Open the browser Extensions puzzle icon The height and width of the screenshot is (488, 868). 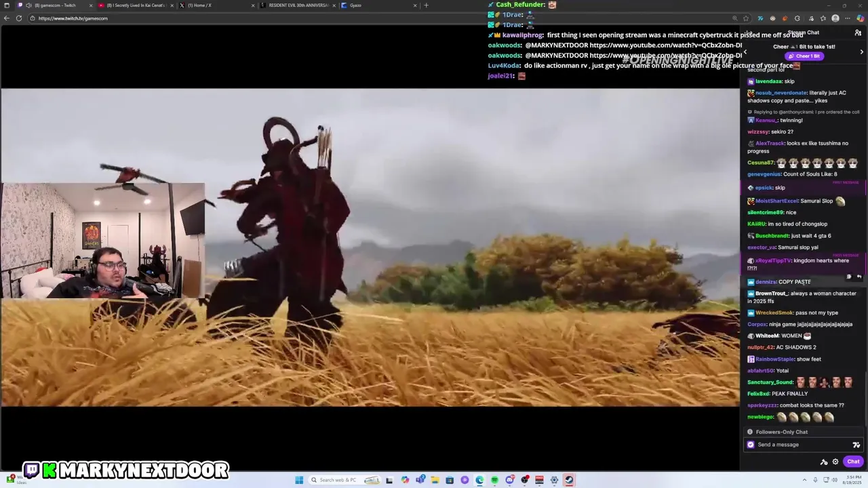tap(797, 18)
